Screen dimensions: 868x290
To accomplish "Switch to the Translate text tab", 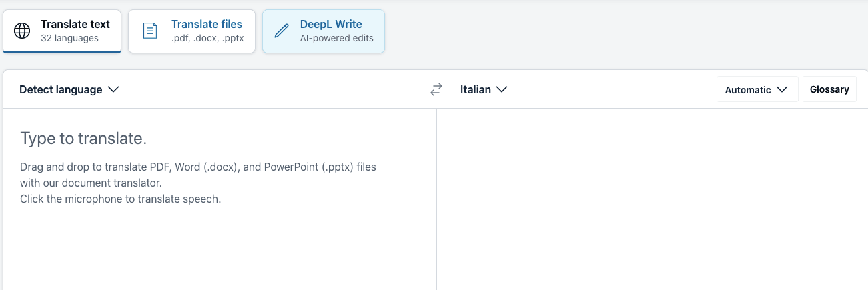I will 62,31.
